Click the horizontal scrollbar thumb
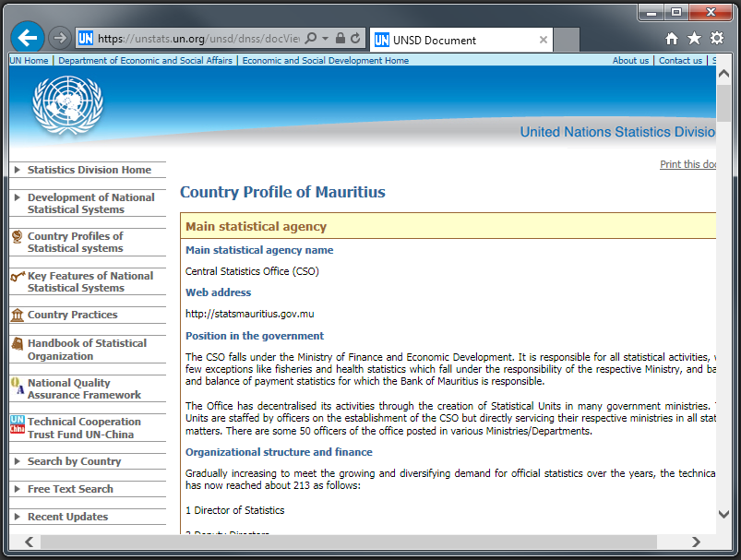Screen dimensions: 741x560 click(349, 542)
